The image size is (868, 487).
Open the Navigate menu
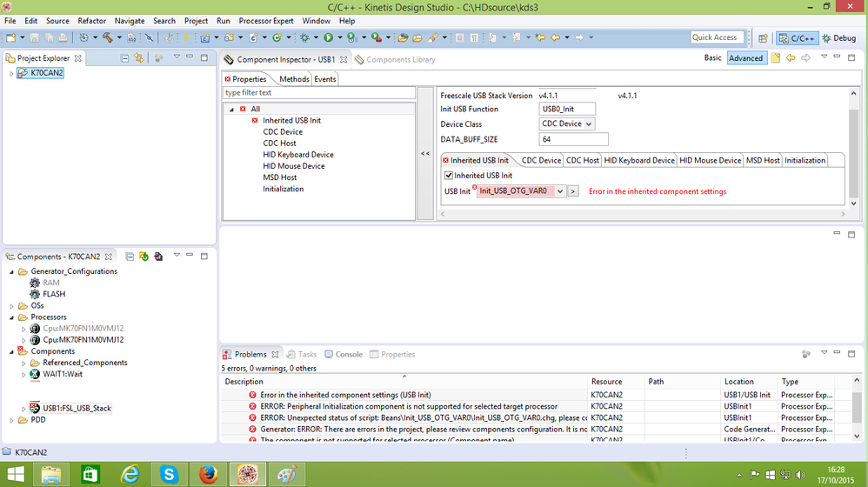click(130, 21)
